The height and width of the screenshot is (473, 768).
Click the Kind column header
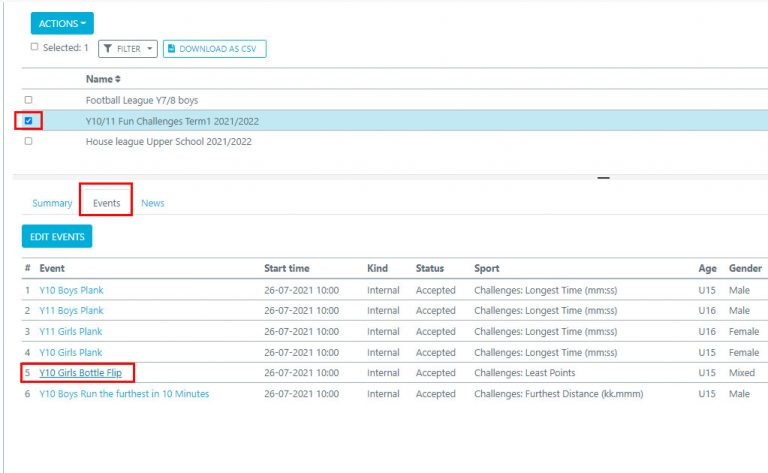[x=377, y=268]
